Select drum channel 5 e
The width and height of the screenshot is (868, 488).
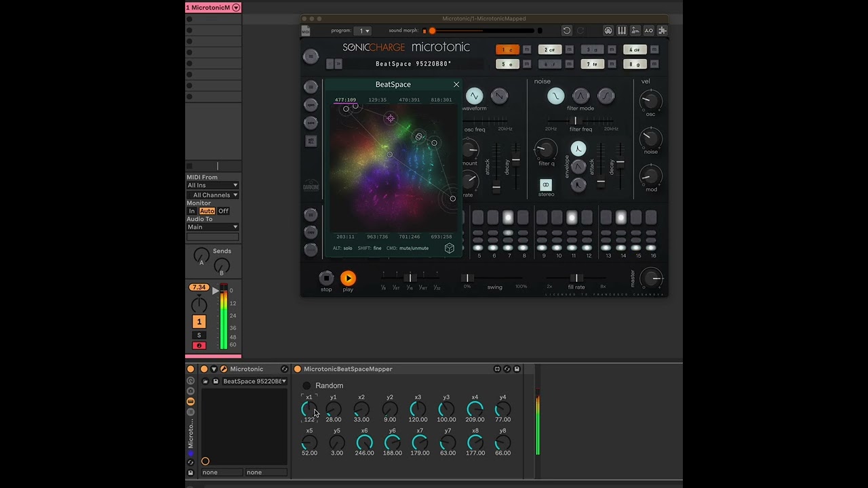pos(507,64)
